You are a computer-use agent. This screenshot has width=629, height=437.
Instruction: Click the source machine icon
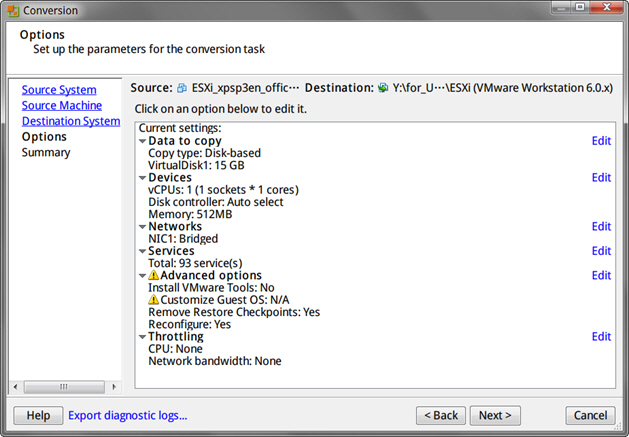[182, 88]
